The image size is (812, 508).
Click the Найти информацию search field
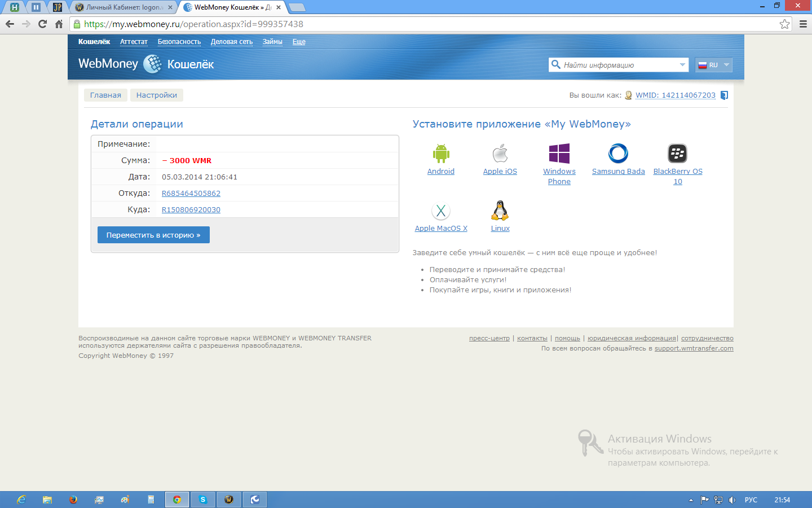619,65
